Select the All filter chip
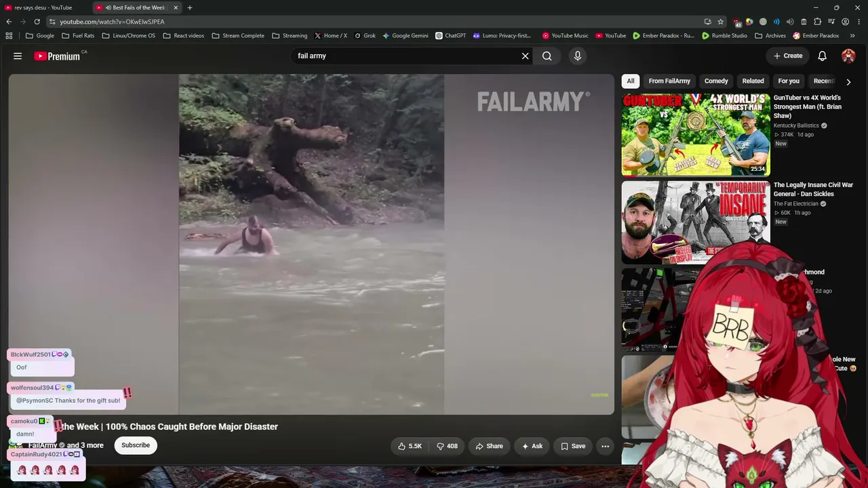 pyautogui.click(x=631, y=81)
